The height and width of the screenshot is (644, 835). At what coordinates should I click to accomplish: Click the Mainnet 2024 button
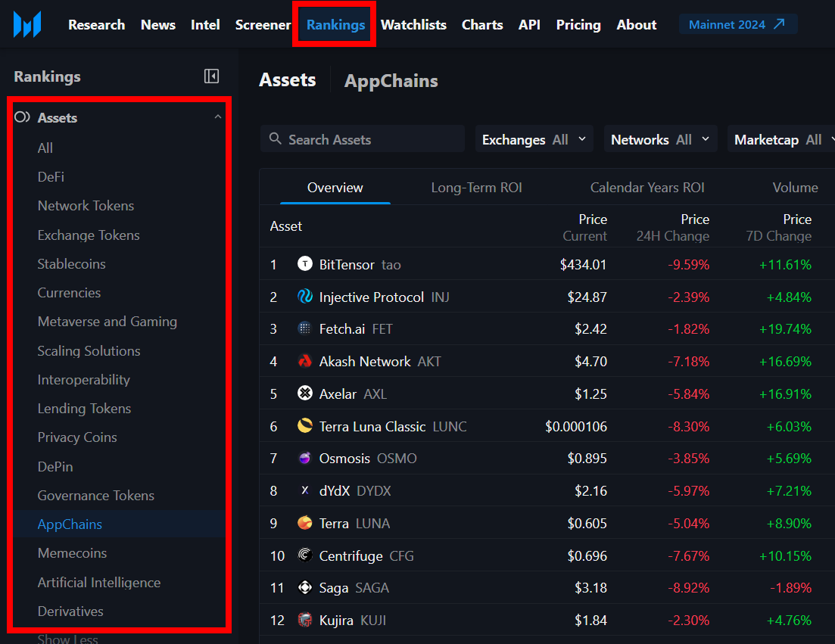point(737,25)
